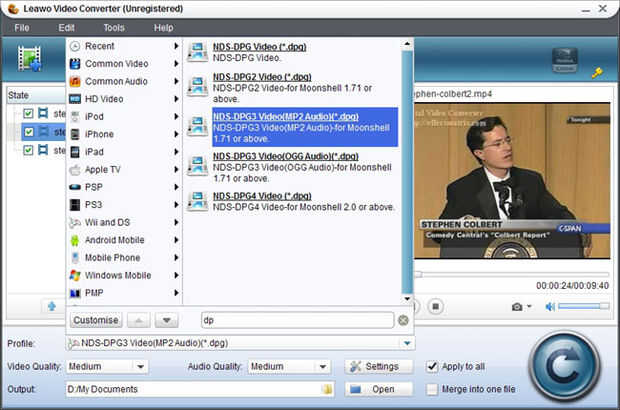Click the Wii and DS icon
The height and width of the screenshot is (410, 620).
coord(75,223)
